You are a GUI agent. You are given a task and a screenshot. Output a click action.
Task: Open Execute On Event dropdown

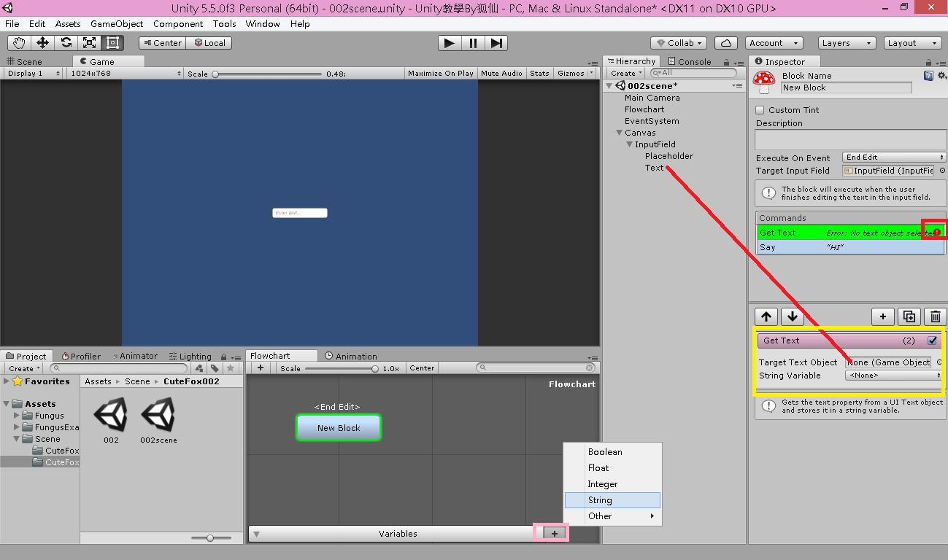(894, 157)
